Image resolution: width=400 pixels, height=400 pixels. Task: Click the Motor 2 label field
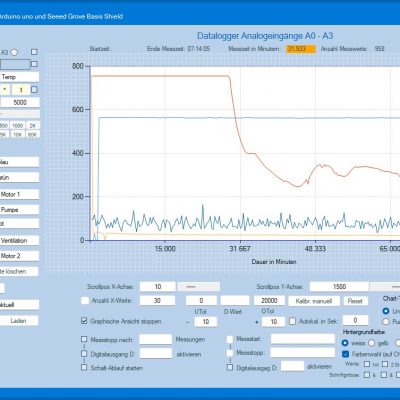[19, 256]
